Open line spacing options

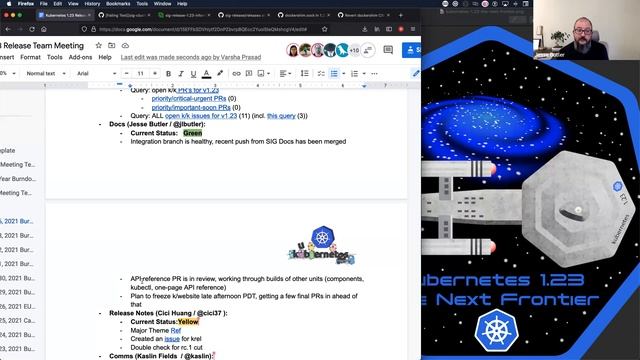[304, 73]
